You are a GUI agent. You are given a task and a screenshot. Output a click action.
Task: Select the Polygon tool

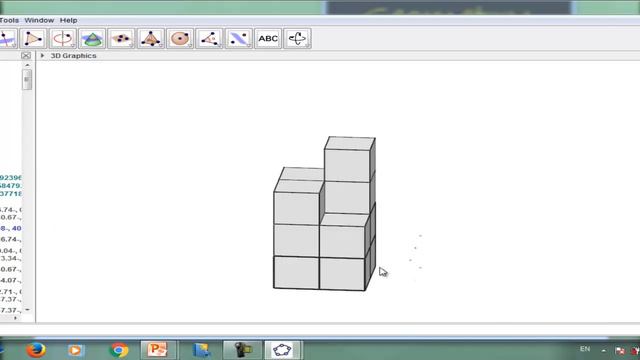click(x=33, y=39)
